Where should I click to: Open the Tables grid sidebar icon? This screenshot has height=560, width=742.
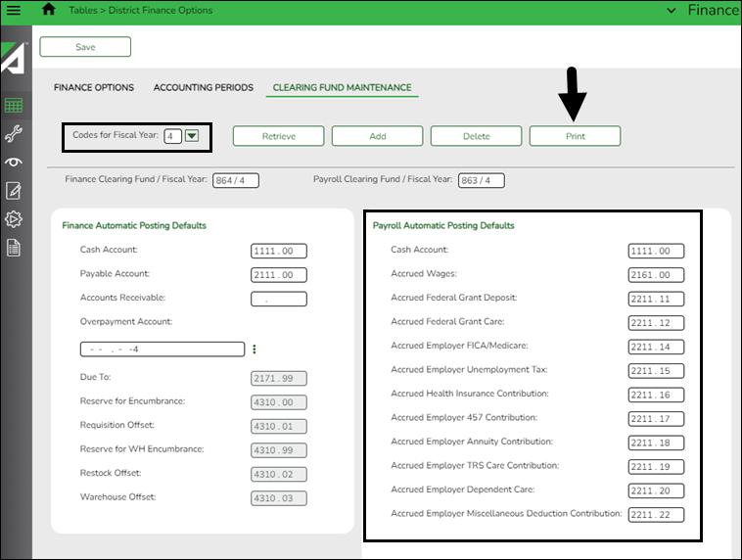pos(14,106)
